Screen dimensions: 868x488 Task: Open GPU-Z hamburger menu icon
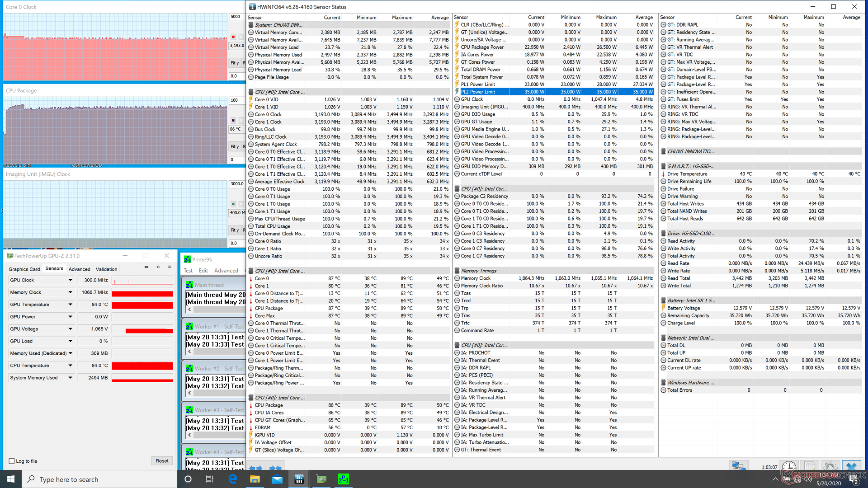170,267
